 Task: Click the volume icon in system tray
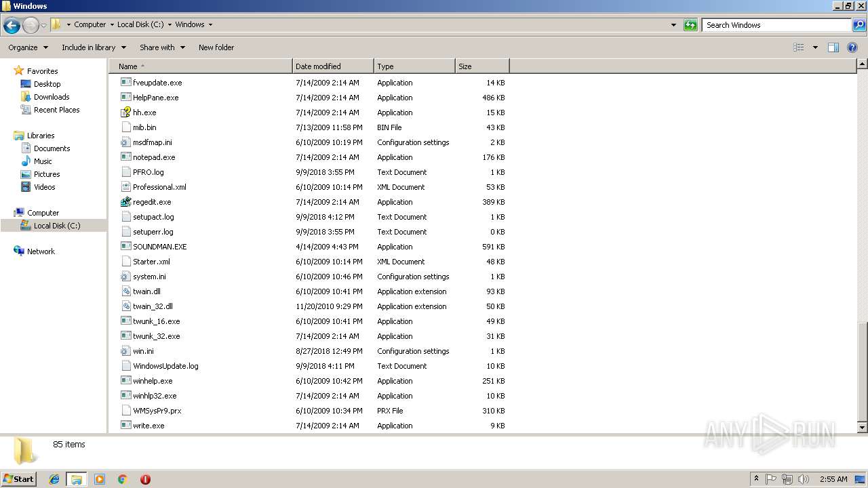804,479
